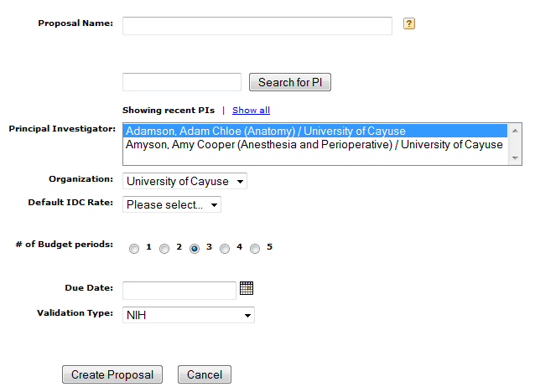535x392 pixels.
Task: Open the Organization dropdown
Action: click(184, 181)
